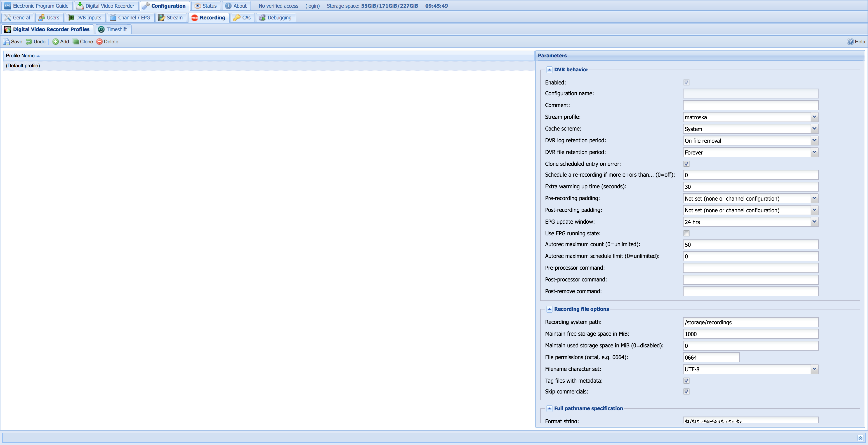Uncheck Skip commercials option

pos(686,391)
